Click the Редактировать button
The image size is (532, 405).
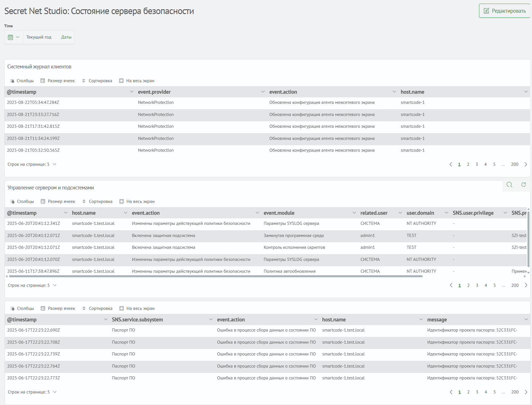click(x=504, y=11)
